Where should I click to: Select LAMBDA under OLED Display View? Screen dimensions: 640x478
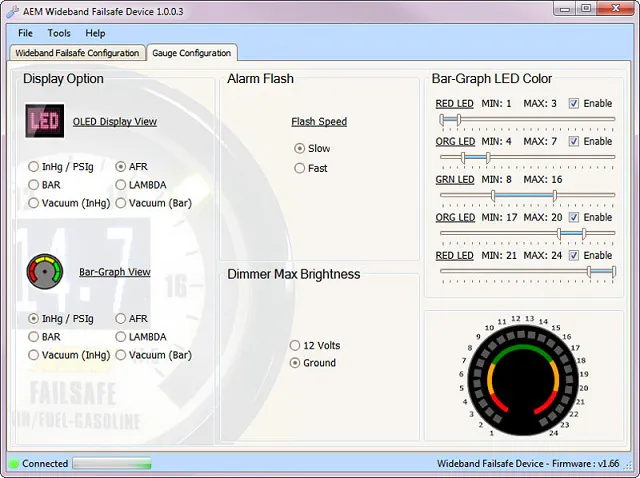(121, 185)
